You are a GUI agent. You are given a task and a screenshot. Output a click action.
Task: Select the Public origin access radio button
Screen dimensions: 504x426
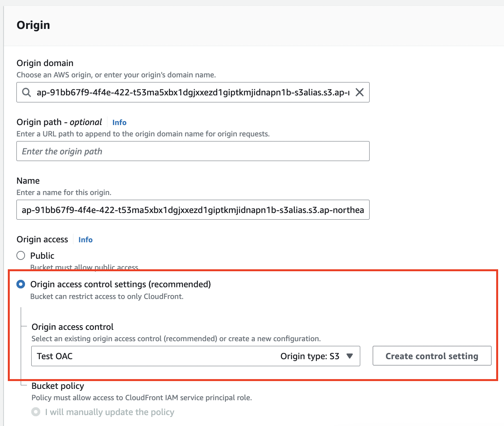[21, 256]
